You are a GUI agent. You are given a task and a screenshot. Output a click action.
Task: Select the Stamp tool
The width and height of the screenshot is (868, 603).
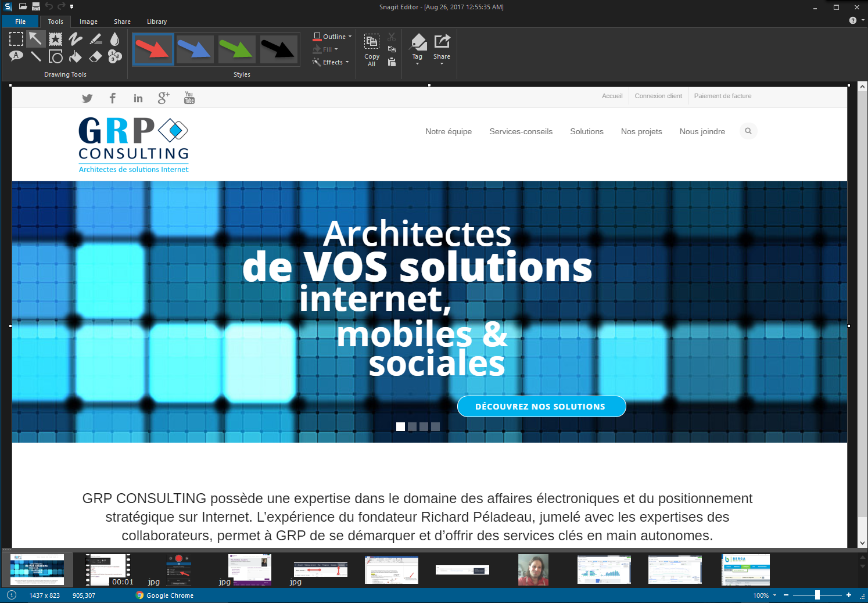coord(55,39)
